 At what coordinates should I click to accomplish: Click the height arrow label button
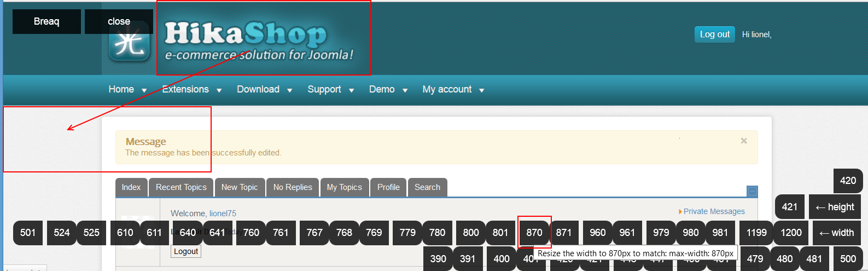[x=835, y=207]
